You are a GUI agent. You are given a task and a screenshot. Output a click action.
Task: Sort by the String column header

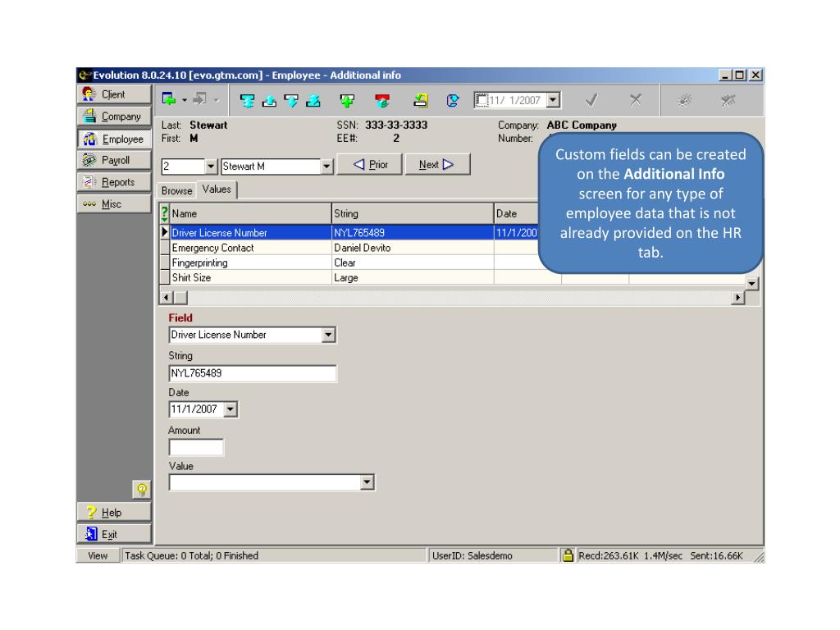coord(413,214)
